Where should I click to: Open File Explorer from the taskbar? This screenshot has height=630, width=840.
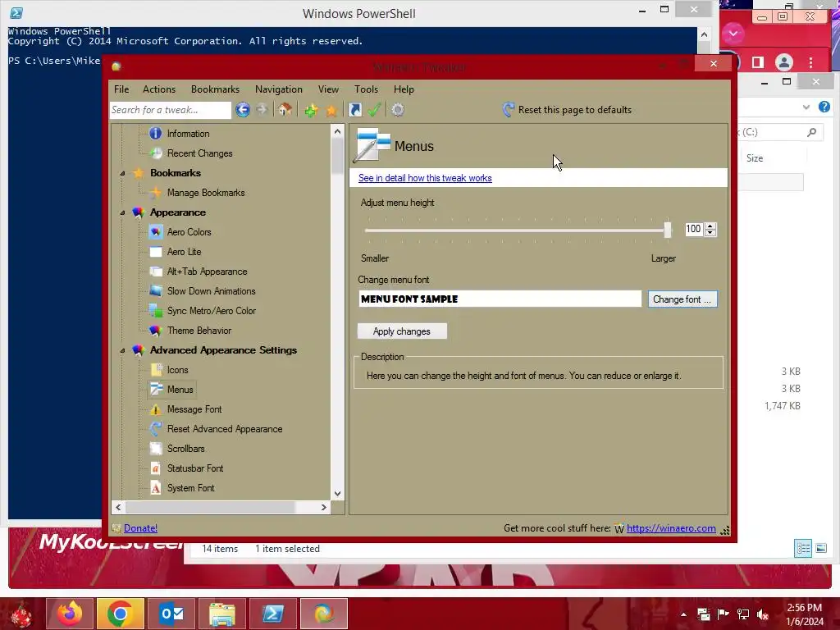point(222,614)
